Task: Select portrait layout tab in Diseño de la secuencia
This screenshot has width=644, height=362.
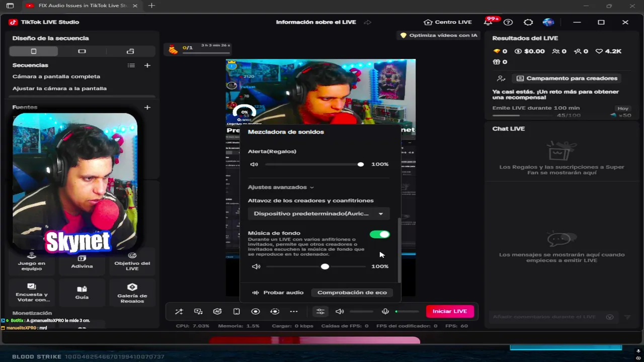Action: coord(34,51)
